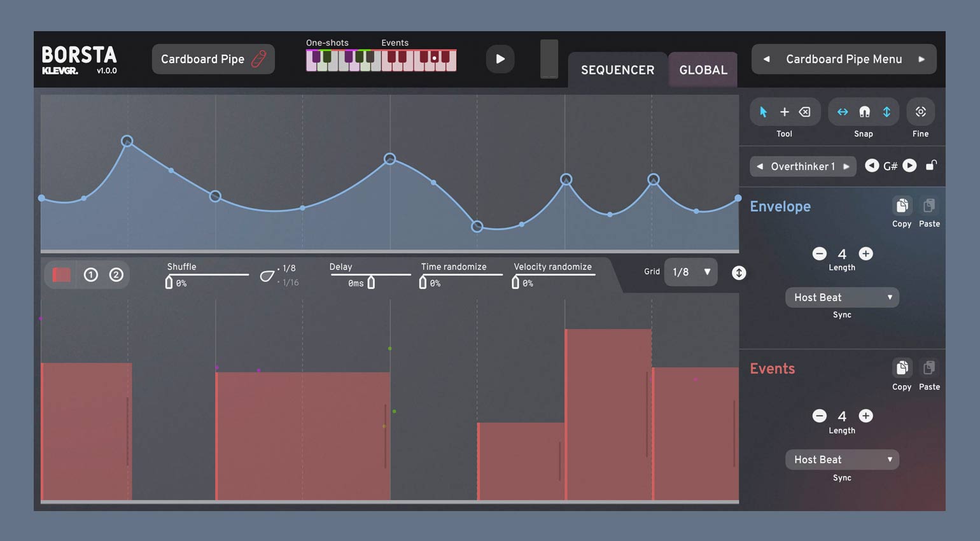Select the pointer tool

763,112
